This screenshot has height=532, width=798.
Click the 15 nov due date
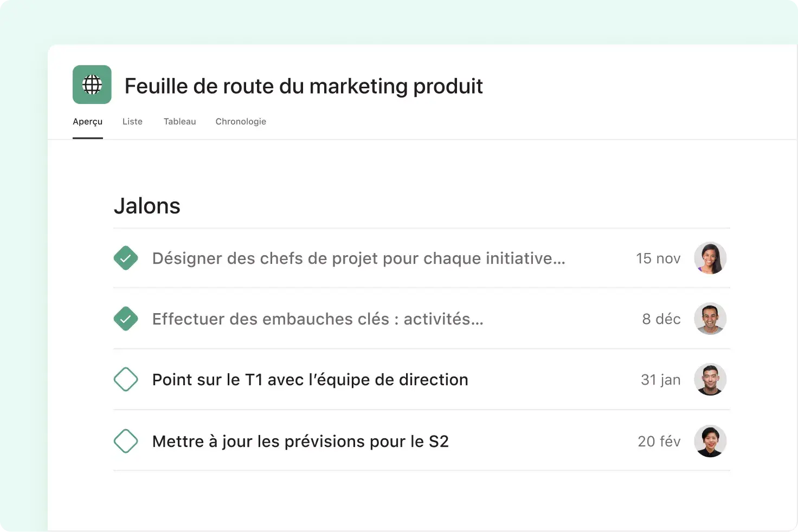point(658,258)
